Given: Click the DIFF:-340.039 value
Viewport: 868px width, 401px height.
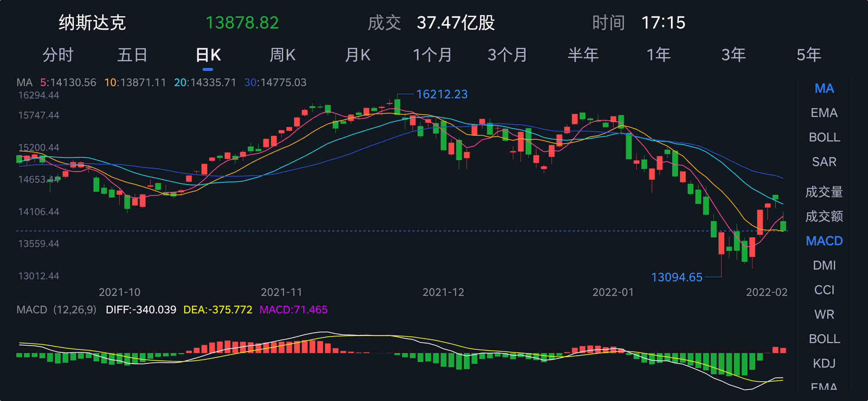Looking at the screenshot, I should 141,310.
